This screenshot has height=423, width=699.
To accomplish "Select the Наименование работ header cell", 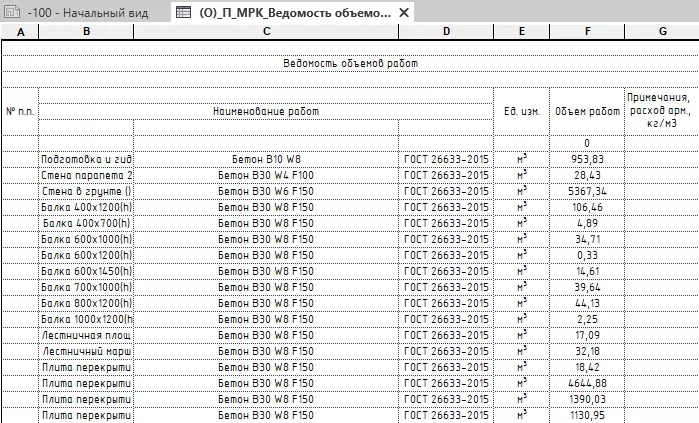I will (266, 111).
